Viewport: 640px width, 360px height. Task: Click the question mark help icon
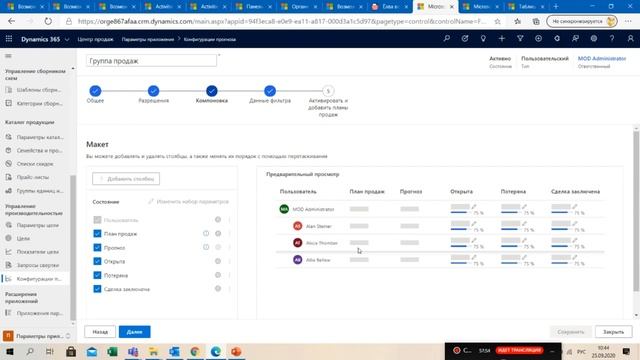coord(612,38)
